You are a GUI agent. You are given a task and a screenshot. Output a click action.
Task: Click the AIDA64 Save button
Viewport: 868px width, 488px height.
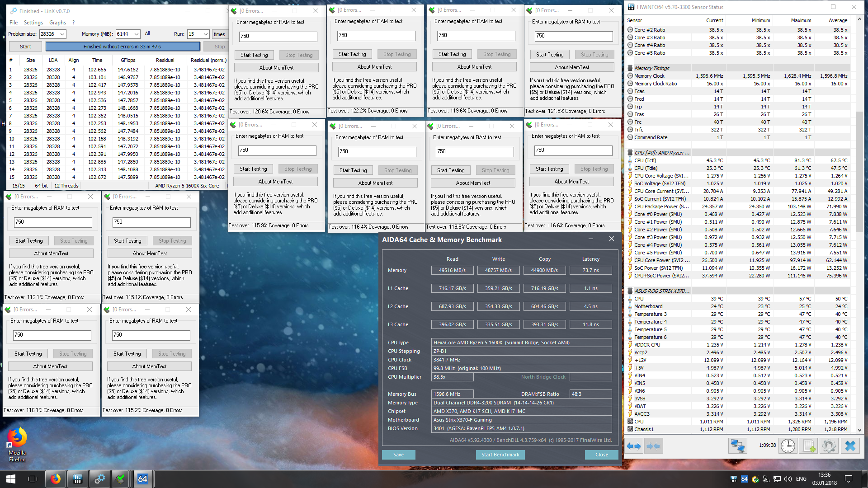click(x=398, y=455)
